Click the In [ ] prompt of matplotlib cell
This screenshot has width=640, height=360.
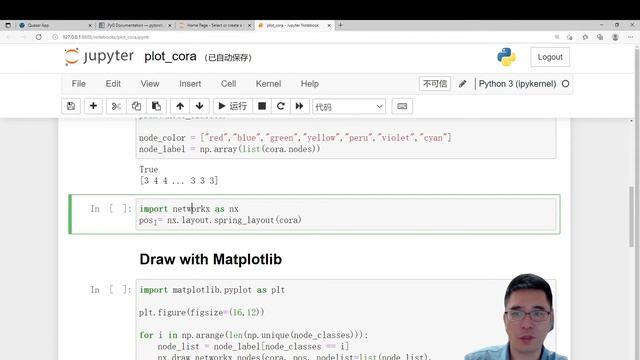click(111, 290)
